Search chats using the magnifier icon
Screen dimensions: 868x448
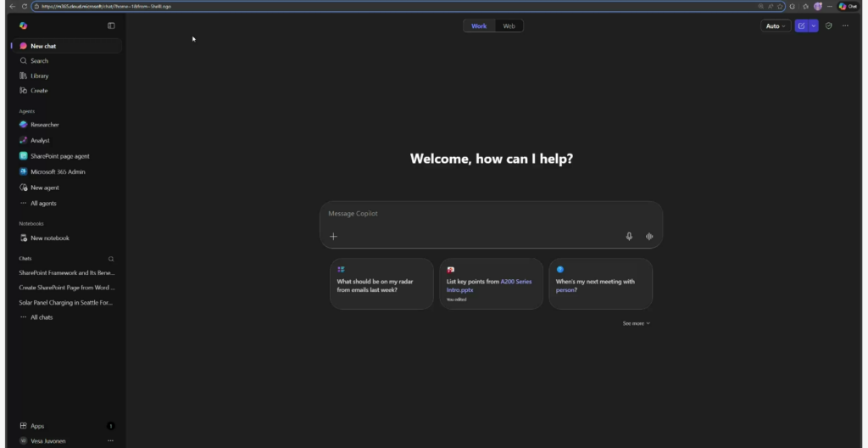111,259
